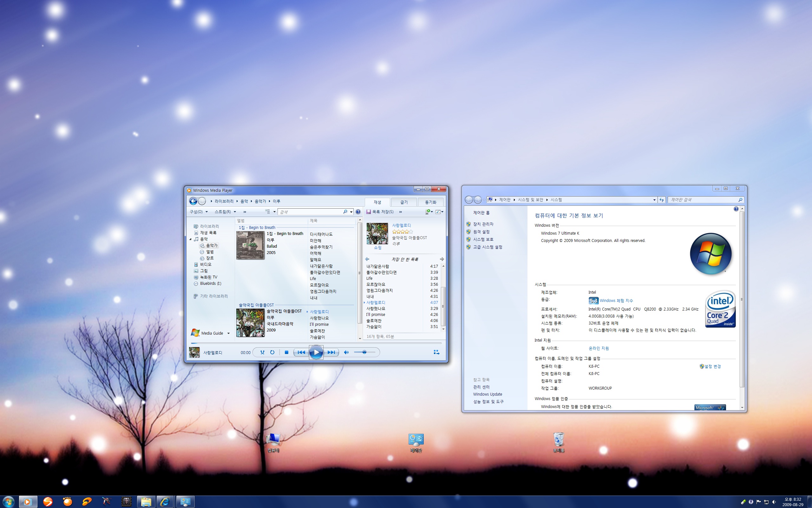Open the search options dropdown arrow

click(x=351, y=212)
